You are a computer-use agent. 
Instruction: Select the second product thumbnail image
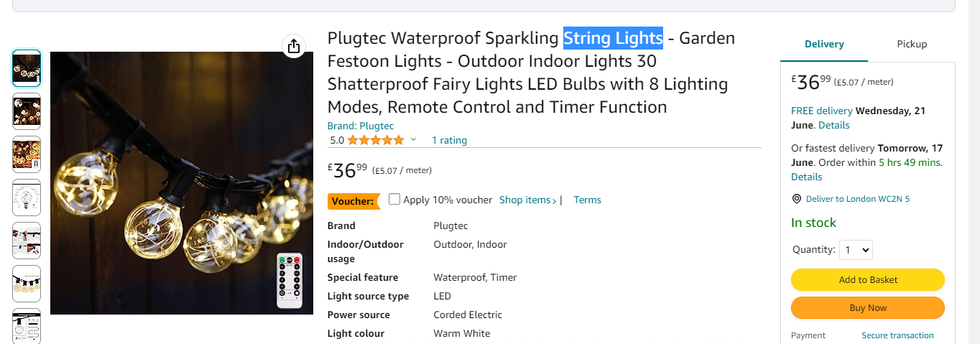point(27,111)
